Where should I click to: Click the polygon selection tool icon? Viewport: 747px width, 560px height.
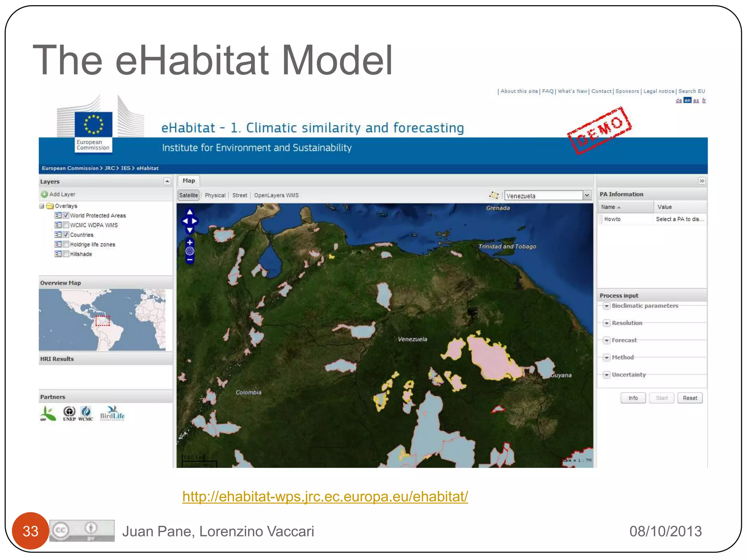[494, 195]
